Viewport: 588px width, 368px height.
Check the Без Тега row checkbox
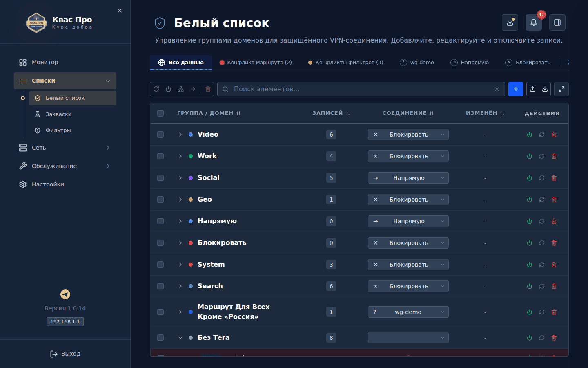tap(160, 338)
